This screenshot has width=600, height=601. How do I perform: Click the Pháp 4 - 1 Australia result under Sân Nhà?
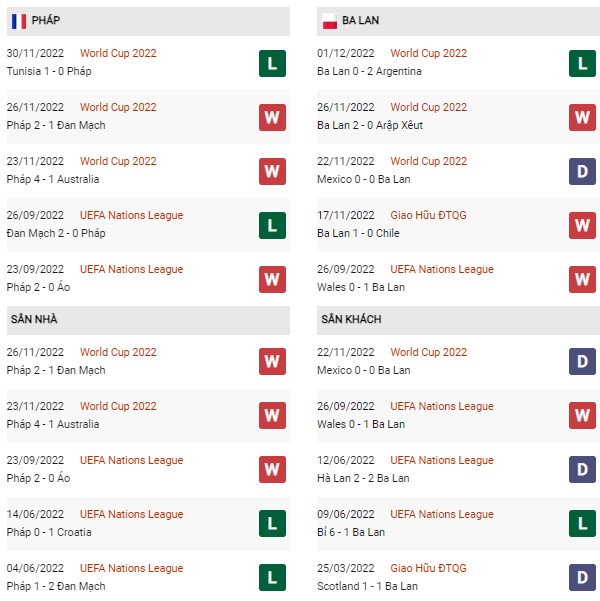tap(53, 424)
